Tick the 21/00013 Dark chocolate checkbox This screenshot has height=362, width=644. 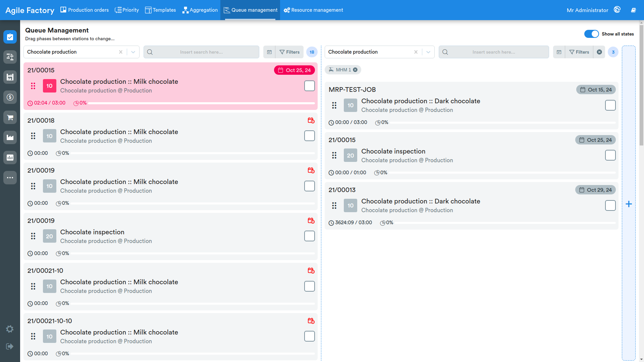click(x=610, y=205)
